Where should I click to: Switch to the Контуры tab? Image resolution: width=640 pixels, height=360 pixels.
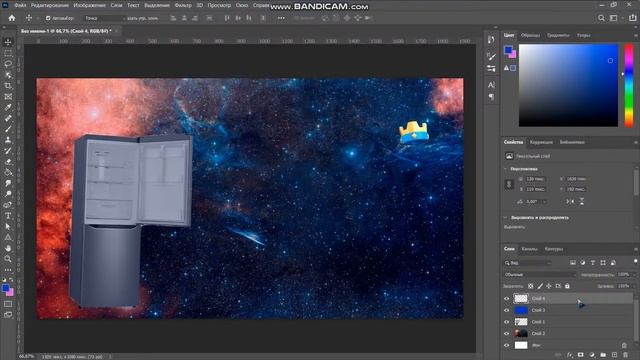(x=554, y=249)
